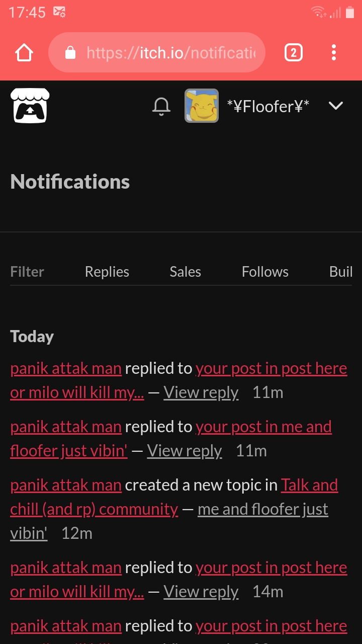
Task: Click View reply for 'me and floofer' post
Action: point(185,451)
